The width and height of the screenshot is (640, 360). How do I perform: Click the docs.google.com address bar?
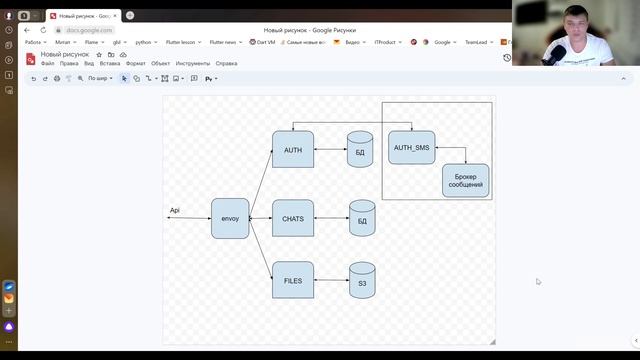point(85,30)
